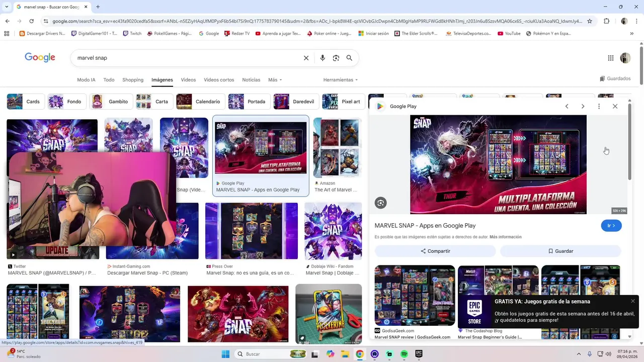Open the MARVEL SNAP - Apps en Google Play title link

coord(425,226)
